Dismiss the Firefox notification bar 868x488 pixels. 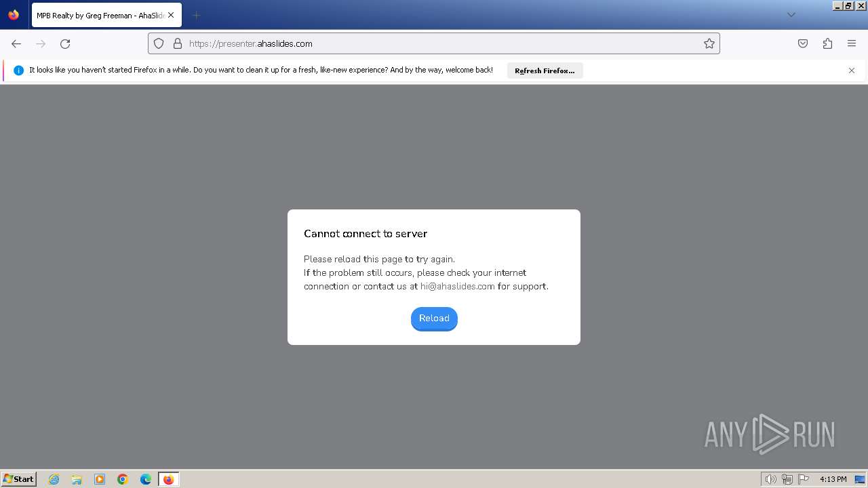pyautogui.click(x=852, y=70)
